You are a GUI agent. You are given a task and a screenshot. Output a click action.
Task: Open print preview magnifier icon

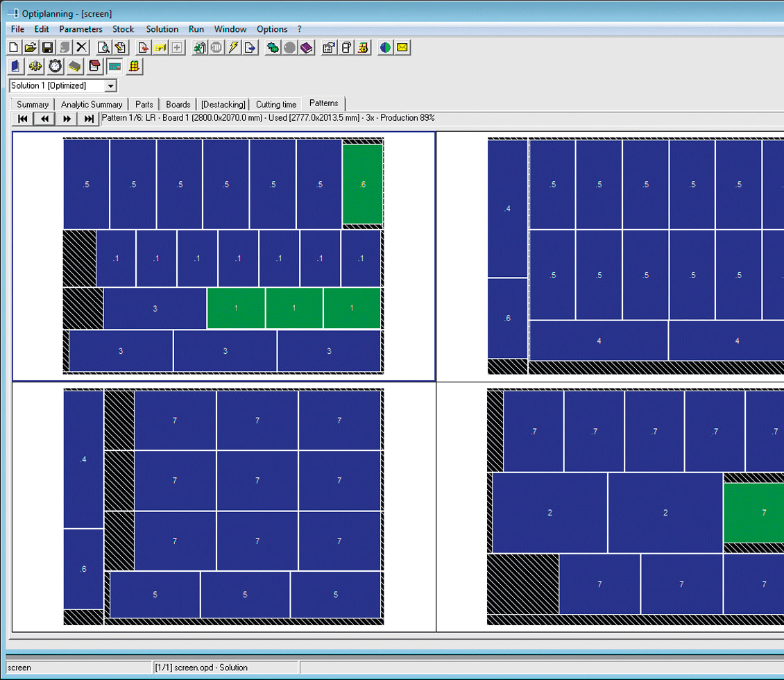(103, 47)
